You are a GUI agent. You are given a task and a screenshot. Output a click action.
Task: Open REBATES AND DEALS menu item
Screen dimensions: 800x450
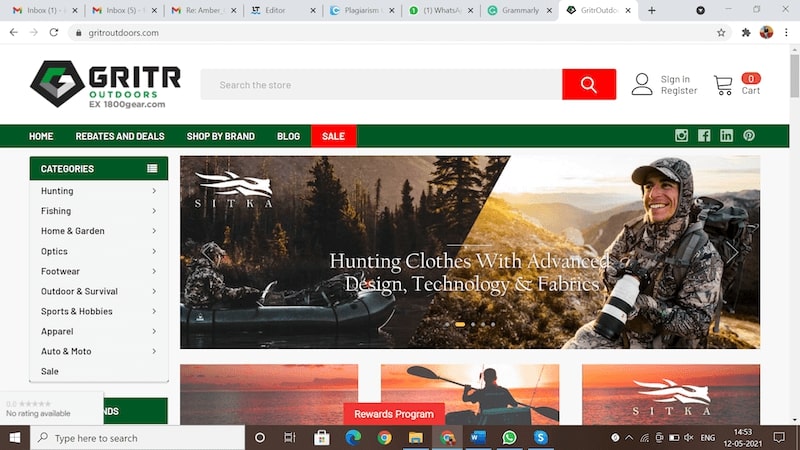pyautogui.click(x=120, y=136)
